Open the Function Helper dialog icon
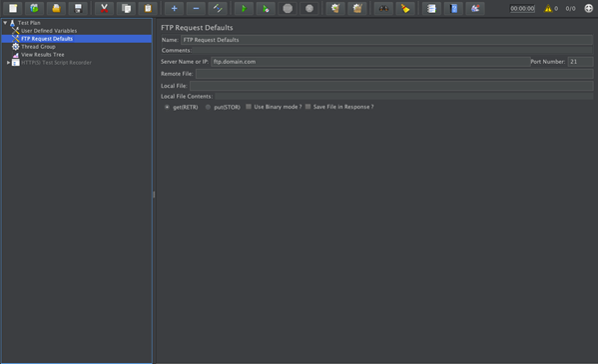Screen dimensions: 598x364 431,8
